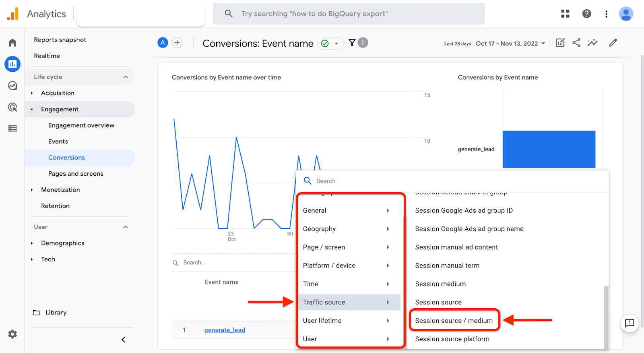The image size is (644, 353).
Task: Expand the Tech tree item
Action: (x=32, y=259)
